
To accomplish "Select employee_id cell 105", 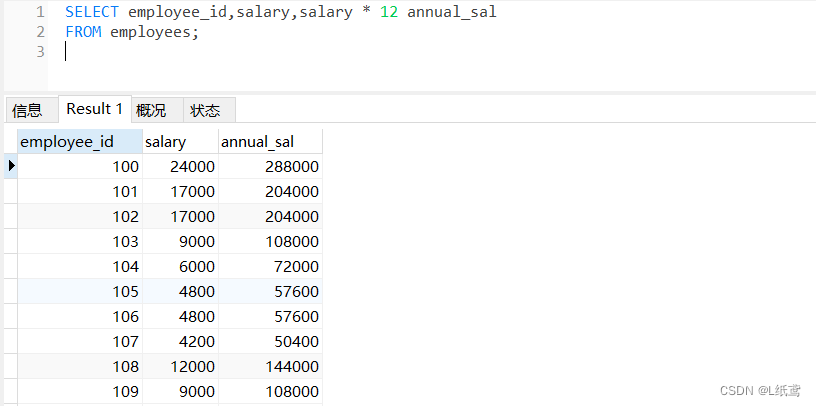I will (x=80, y=291).
